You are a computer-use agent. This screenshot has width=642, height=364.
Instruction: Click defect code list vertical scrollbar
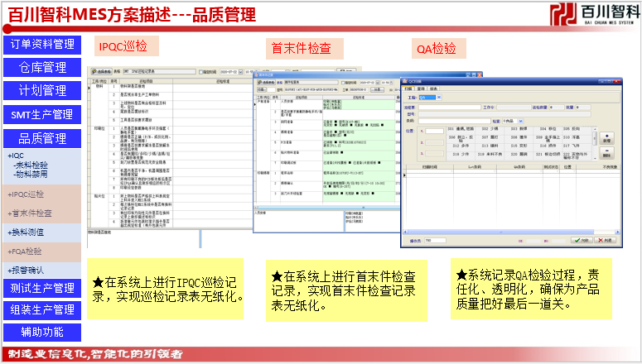click(x=595, y=144)
